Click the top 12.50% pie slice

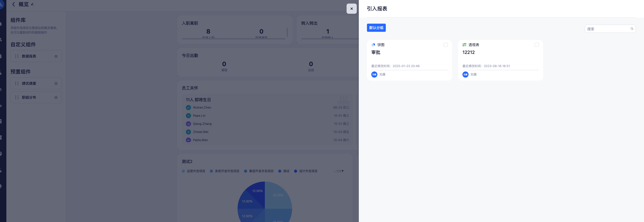tap(257, 191)
